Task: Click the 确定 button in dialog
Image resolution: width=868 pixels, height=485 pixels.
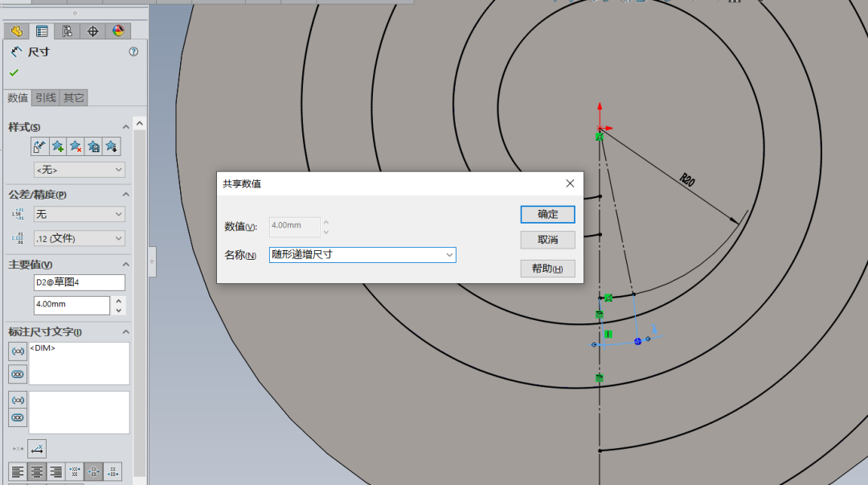Action: (x=547, y=215)
